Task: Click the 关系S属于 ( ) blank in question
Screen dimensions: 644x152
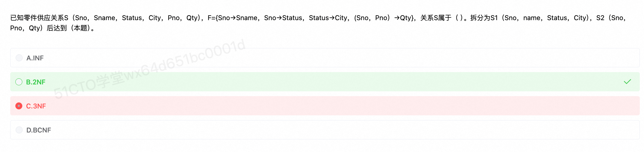Action: coord(442,18)
